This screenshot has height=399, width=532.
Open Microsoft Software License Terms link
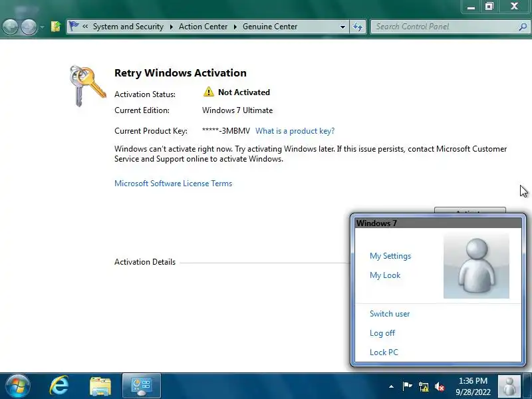(x=173, y=184)
